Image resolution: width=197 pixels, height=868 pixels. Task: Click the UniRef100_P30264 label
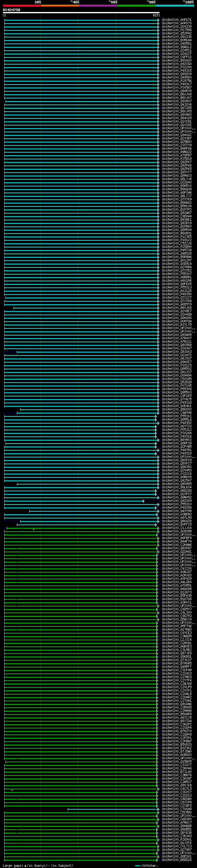[x=177, y=433]
